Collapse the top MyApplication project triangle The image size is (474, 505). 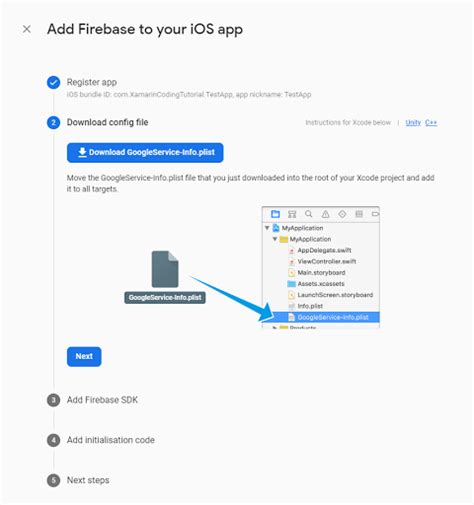coord(267,228)
